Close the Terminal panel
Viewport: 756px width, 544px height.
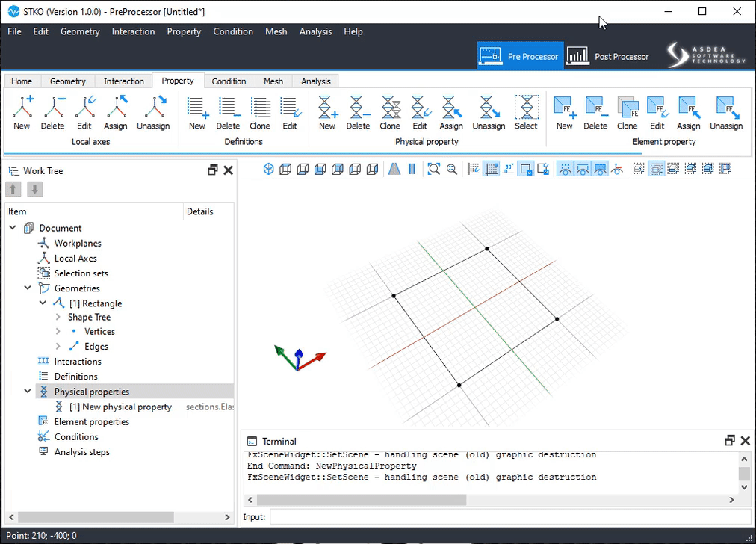746,440
